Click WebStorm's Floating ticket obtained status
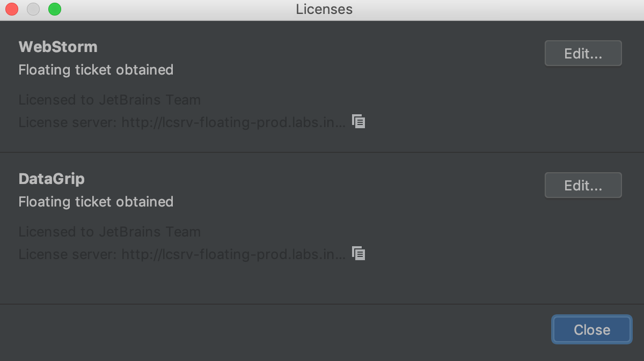The image size is (644, 361). [x=96, y=70]
